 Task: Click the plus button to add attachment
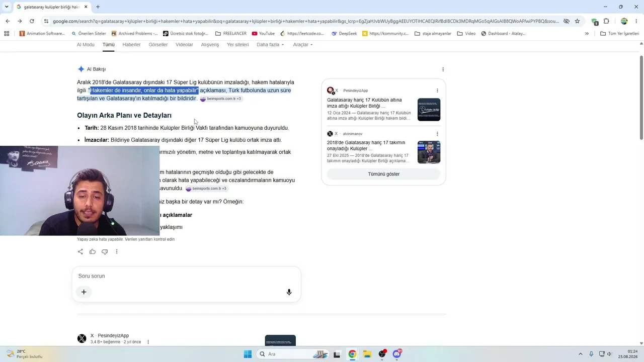(84, 292)
